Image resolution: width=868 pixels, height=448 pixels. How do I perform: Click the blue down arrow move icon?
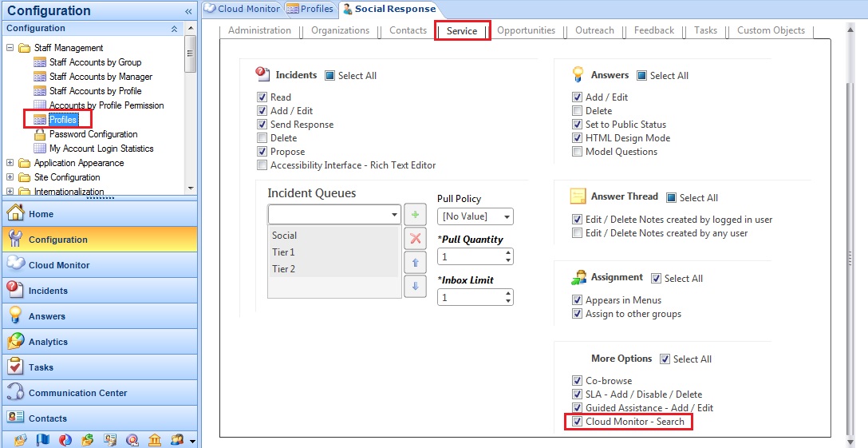click(415, 286)
